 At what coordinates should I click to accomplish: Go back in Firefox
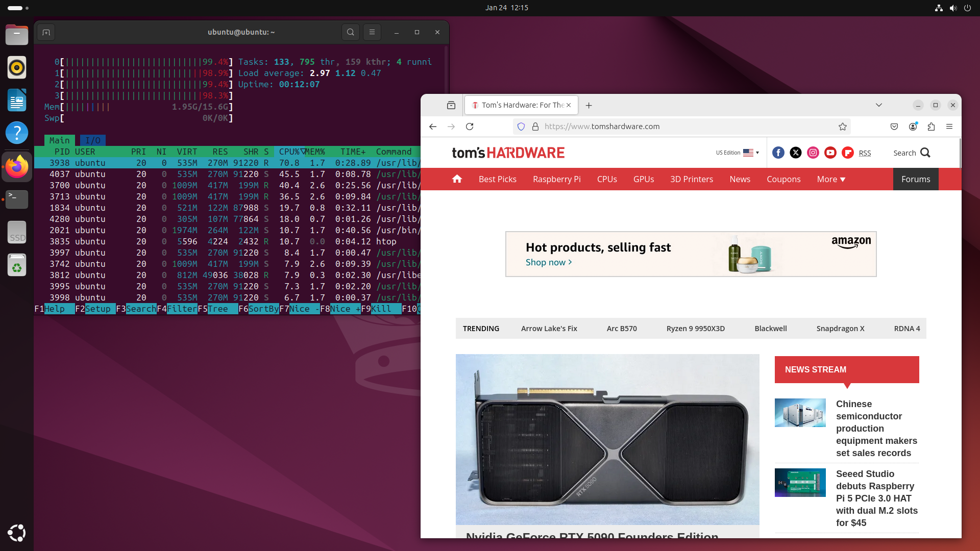433,127
